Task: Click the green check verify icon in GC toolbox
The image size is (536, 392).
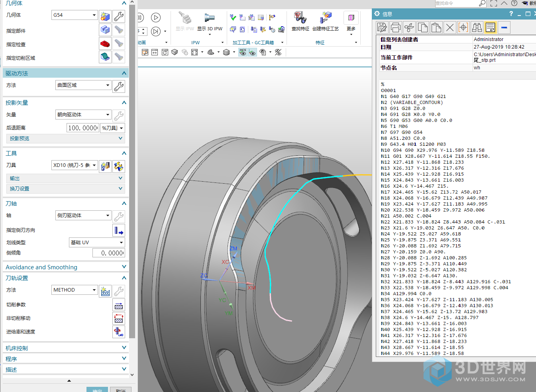Action: 233,18
